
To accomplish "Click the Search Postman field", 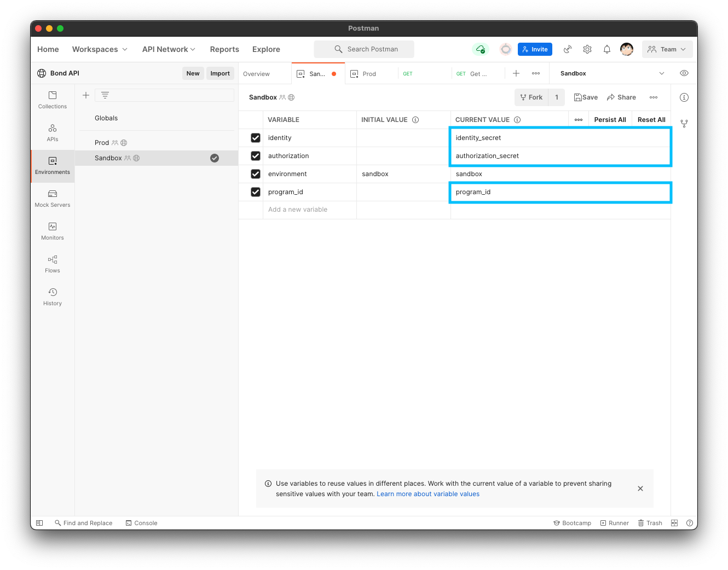I will pyautogui.click(x=364, y=49).
